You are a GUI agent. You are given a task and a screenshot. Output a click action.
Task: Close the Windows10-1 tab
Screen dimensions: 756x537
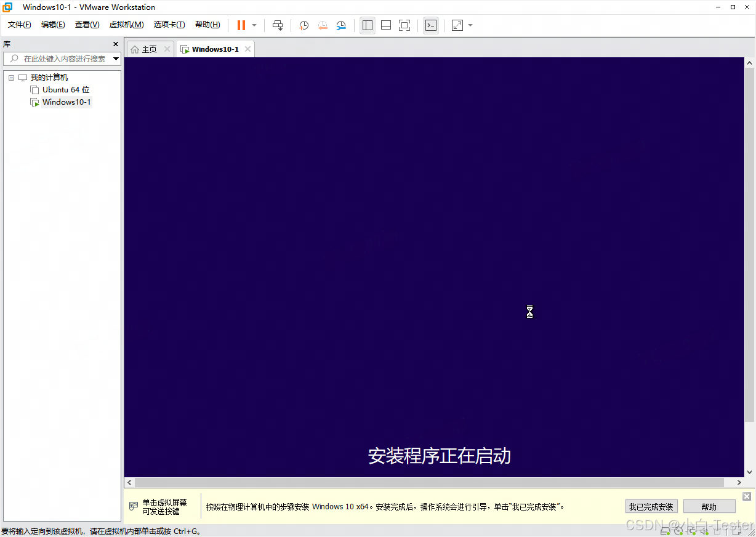(247, 49)
